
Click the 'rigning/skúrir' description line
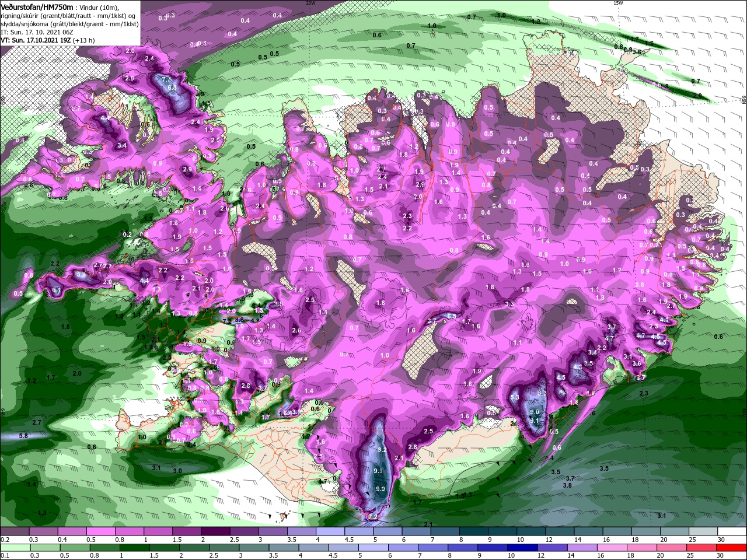pos(68,16)
